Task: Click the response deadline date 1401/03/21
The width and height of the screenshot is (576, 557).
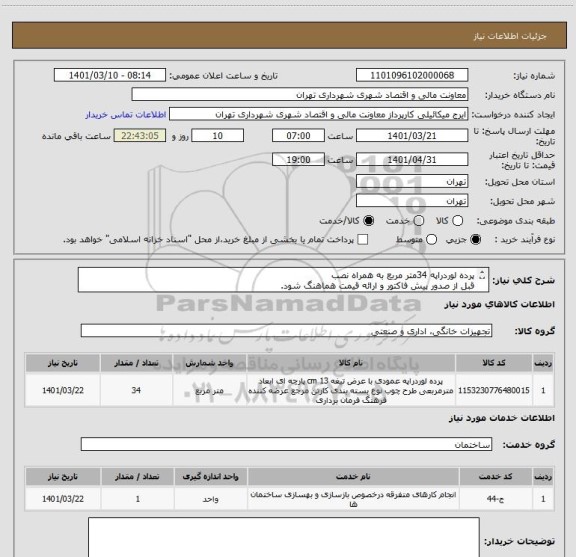Action: tap(412, 136)
